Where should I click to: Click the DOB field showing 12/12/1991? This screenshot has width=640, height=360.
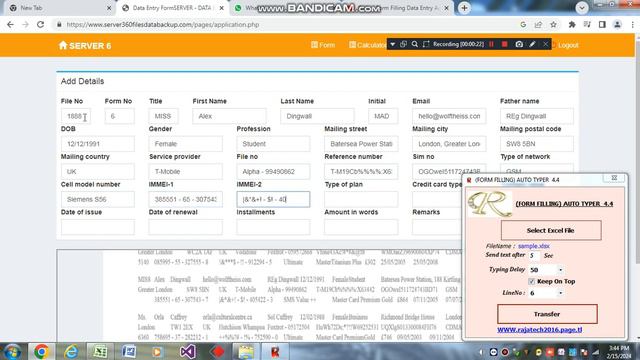98,144
